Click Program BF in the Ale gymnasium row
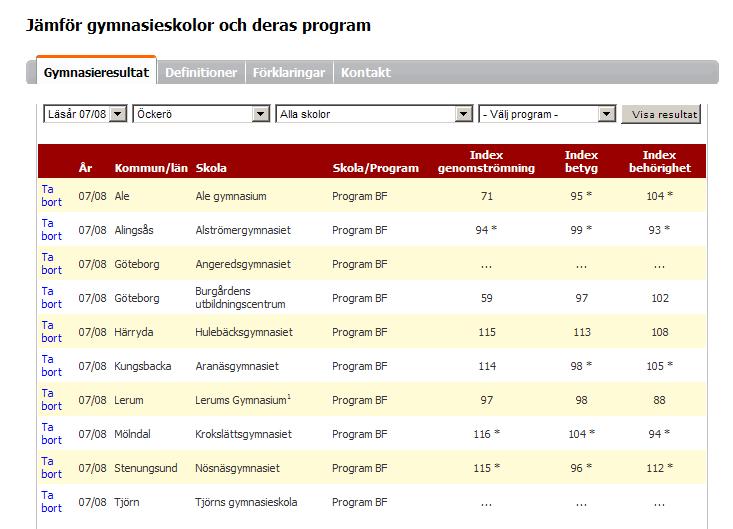Image resolution: width=733 pixels, height=529 pixels. point(359,196)
